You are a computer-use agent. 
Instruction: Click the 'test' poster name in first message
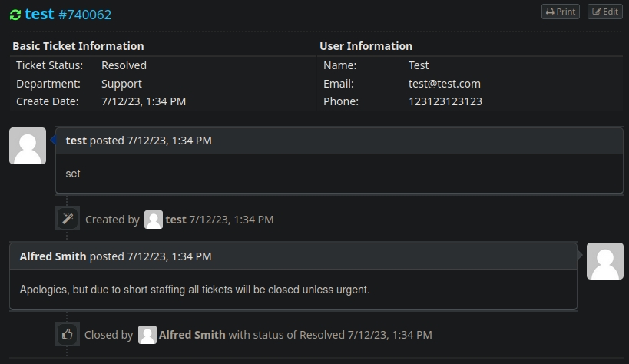click(76, 141)
